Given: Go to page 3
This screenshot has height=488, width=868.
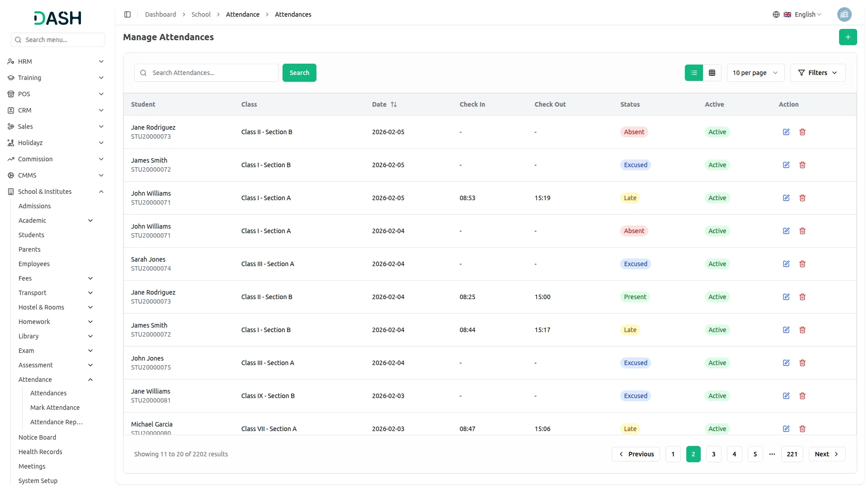Looking at the screenshot, I should click(x=713, y=454).
